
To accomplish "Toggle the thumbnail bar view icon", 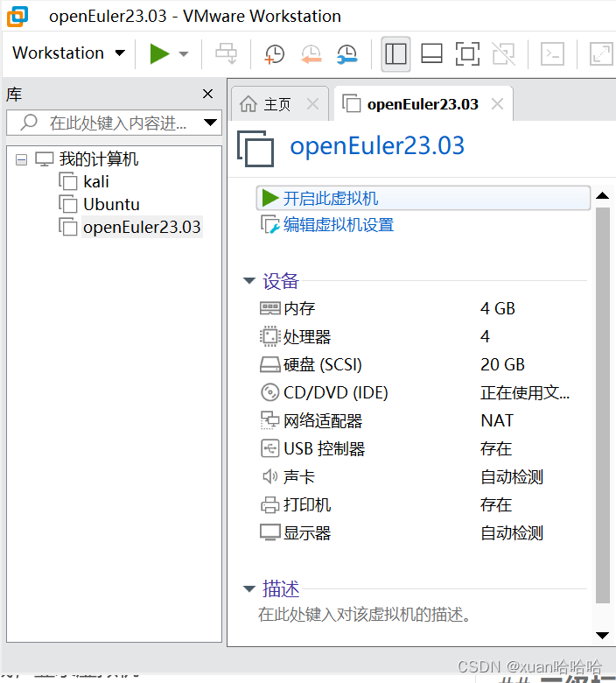I will [431, 54].
